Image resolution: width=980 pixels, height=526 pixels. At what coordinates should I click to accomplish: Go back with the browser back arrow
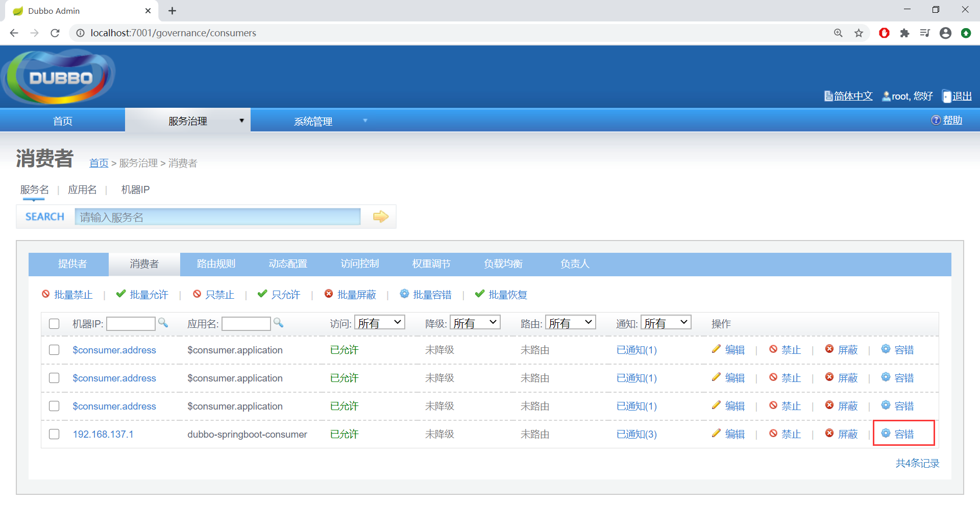[14, 33]
